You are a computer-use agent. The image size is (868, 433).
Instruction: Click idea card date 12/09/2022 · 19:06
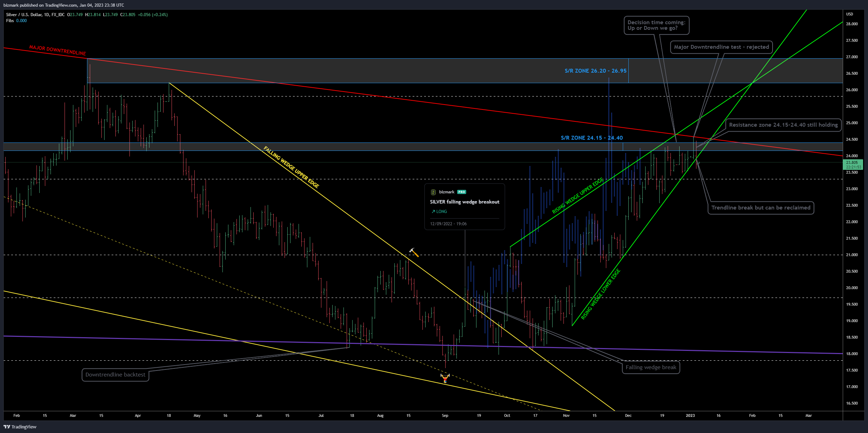(x=448, y=224)
